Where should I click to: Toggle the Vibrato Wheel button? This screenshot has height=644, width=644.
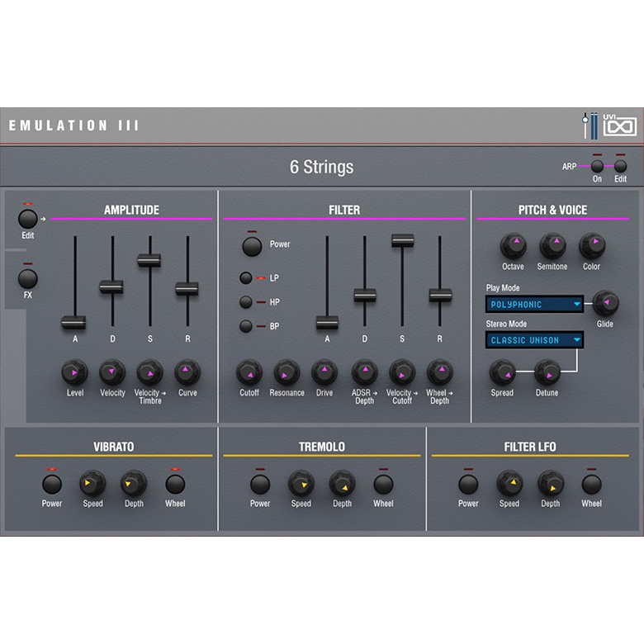175,484
